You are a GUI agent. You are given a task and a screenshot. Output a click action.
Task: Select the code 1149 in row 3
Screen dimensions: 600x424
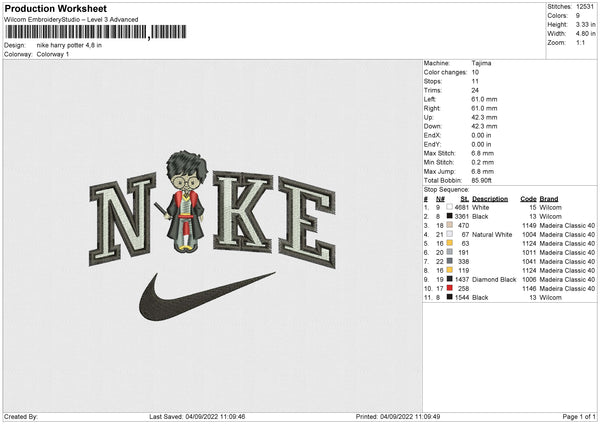point(529,225)
